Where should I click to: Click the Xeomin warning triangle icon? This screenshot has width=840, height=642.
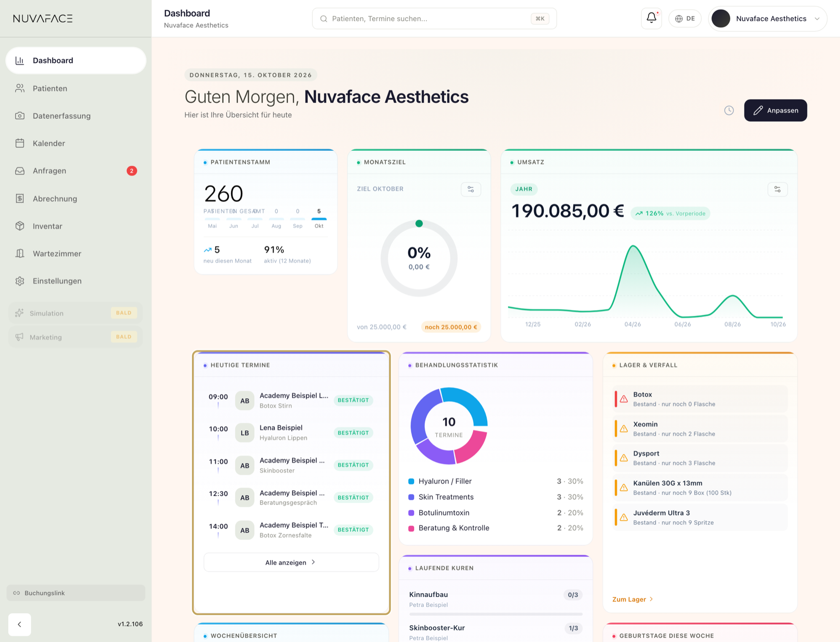tap(624, 429)
